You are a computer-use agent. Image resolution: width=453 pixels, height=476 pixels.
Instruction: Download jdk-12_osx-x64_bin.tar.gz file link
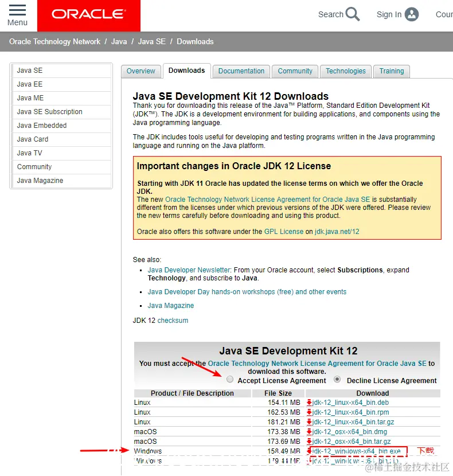pyautogui.click(x=352, y=442)
